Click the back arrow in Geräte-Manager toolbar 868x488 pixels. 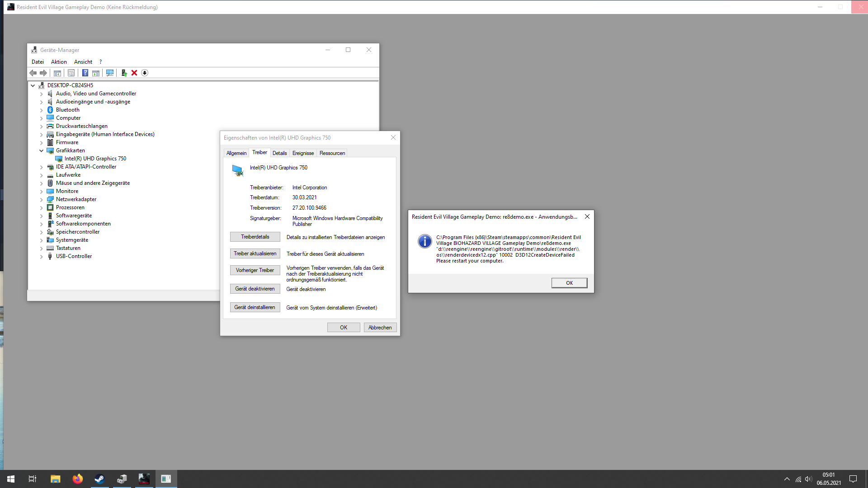33,73
